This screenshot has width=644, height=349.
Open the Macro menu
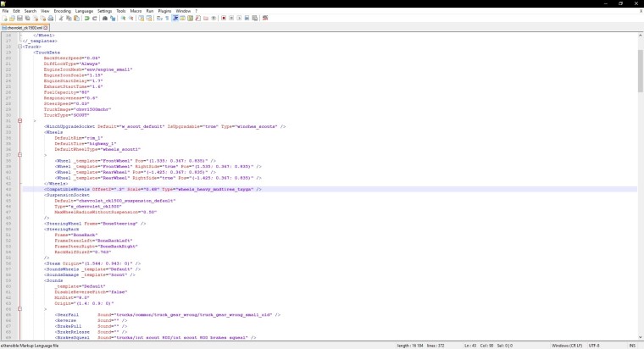[x=136, y=11]
